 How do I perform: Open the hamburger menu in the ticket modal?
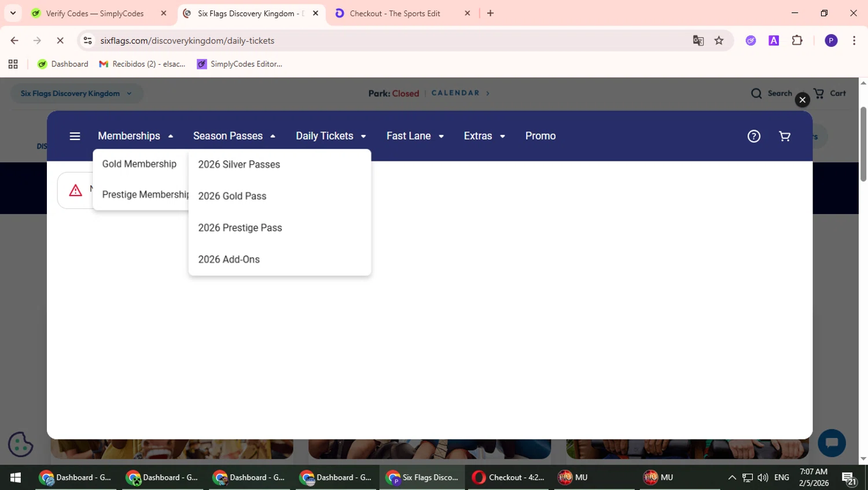click(x=75, y=136)
